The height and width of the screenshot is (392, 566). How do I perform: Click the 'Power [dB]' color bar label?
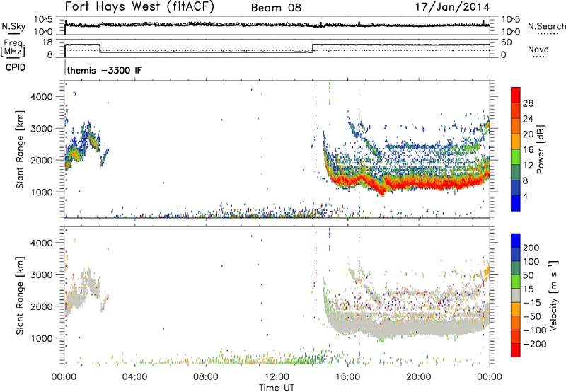coord(540,149)
